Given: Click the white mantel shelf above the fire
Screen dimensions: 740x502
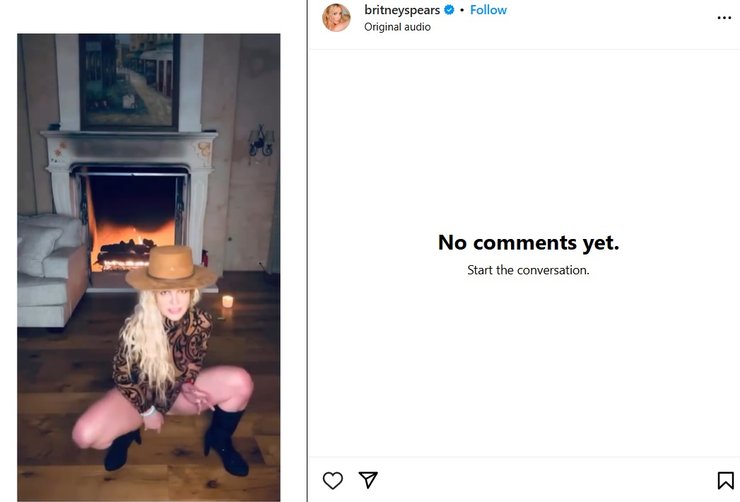Looking at the screenshot, I should 129,137.
